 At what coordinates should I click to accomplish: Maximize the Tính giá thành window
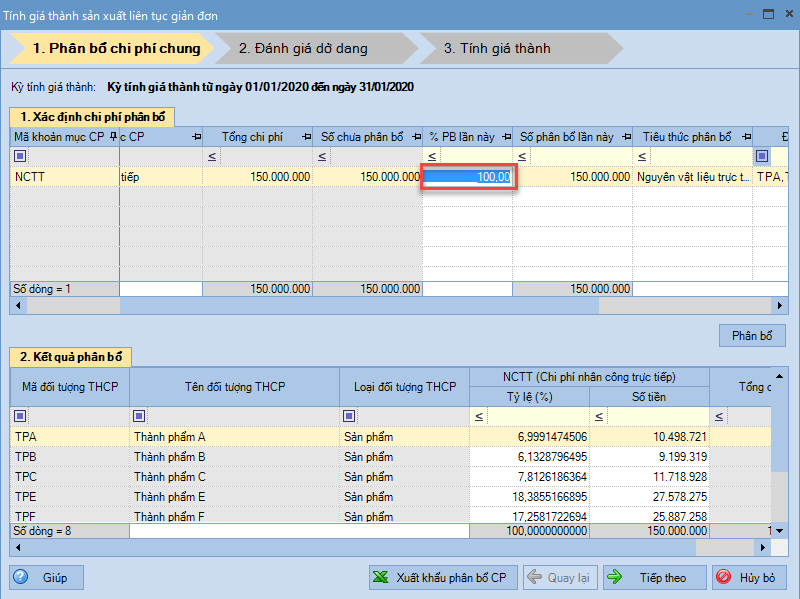point(768,14)
